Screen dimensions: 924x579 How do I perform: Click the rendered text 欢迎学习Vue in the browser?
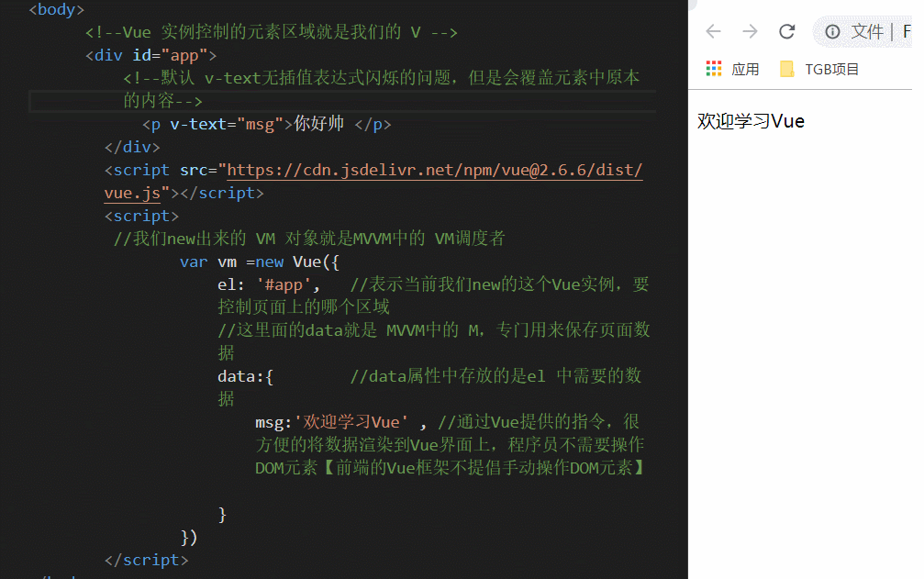(751, 121)
